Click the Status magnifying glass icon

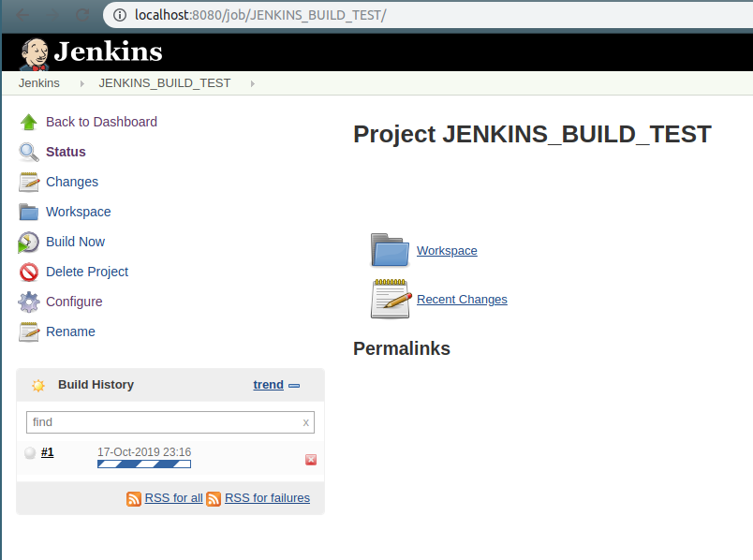[29, 153]
